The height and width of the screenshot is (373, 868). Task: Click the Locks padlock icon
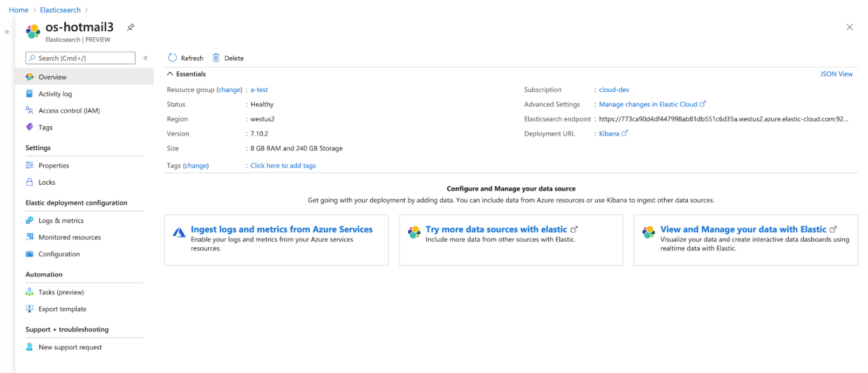click(30, 182)
